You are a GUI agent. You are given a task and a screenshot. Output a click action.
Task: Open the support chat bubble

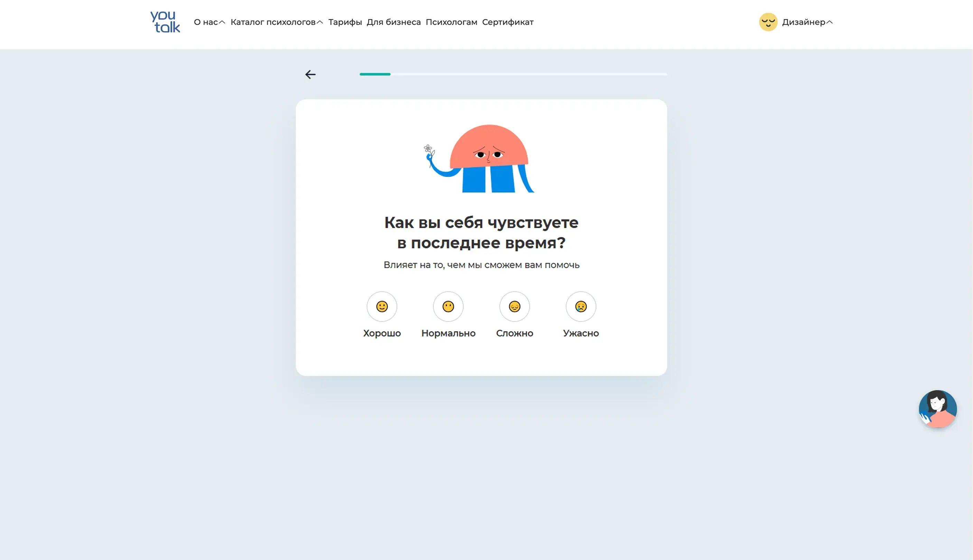(x=937, y=409)
